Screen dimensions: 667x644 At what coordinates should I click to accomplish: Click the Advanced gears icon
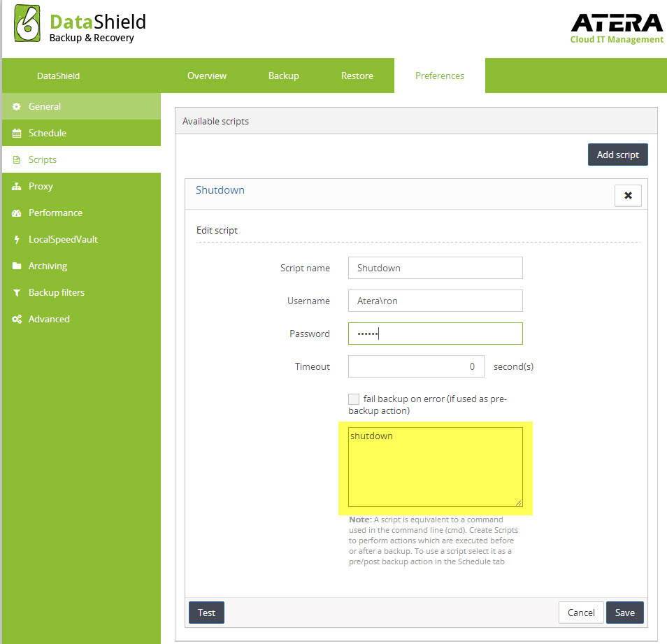tap(15, 319)
